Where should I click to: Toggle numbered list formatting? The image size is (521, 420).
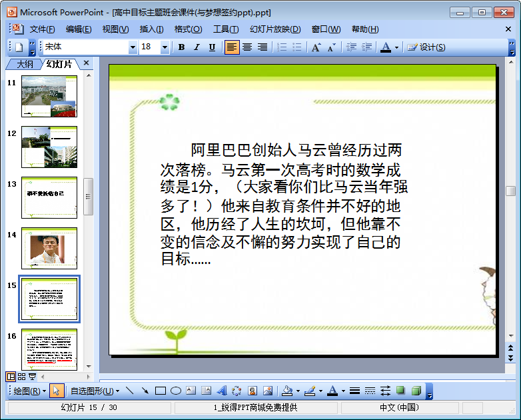[x=282, y=47]
